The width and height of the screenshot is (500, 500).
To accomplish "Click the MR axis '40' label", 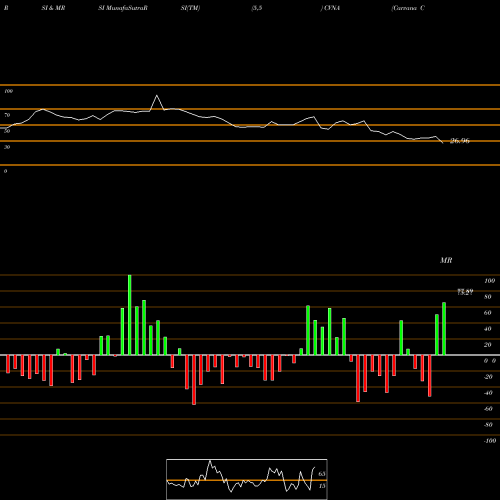I will [x=488, y=329].
